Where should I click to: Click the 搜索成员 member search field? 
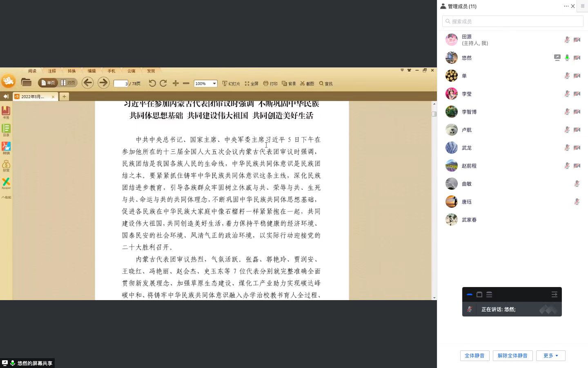pyautogui.click(x=513, y=21)
